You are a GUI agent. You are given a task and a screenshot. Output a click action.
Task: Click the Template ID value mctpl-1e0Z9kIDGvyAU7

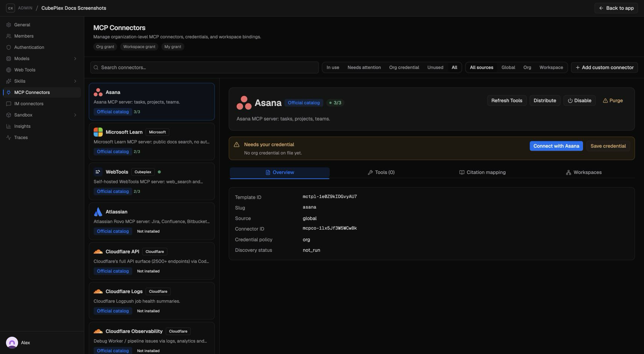click(330, 197)
